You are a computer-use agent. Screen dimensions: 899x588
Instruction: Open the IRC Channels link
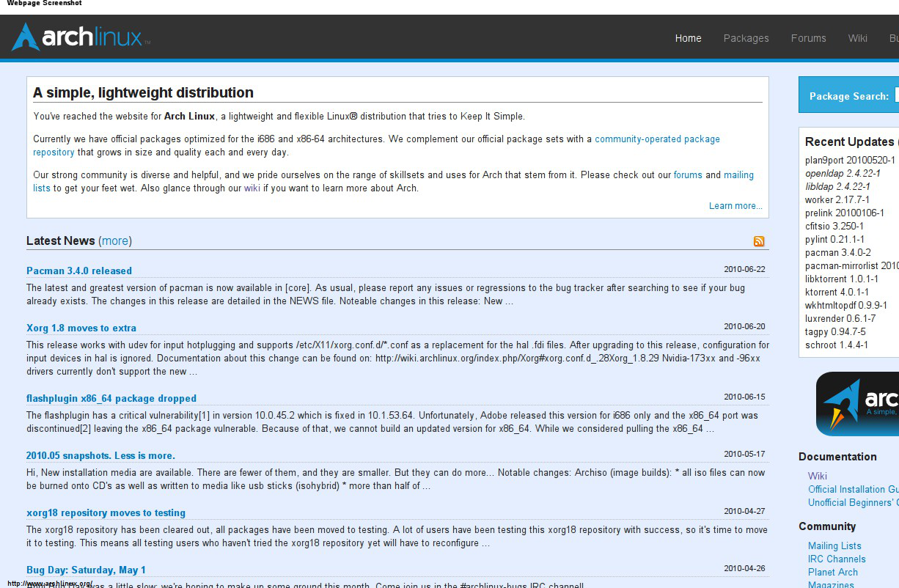pos(837,559)
